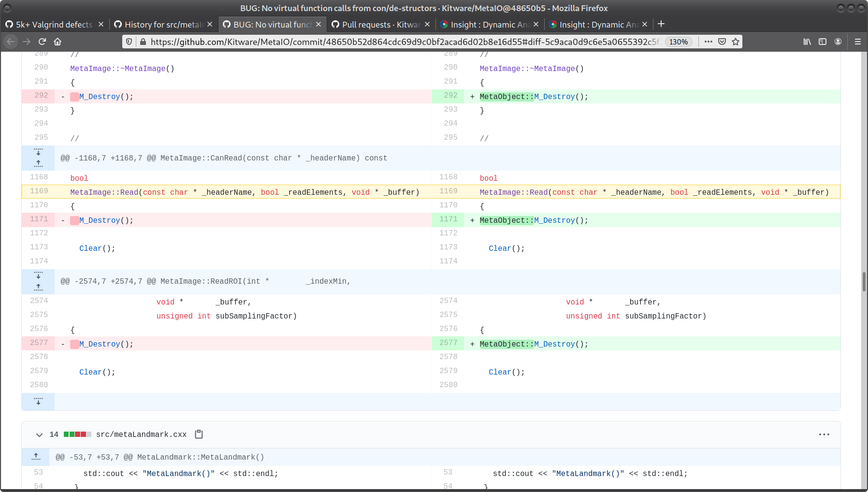
Task: Click the diffstat color blocks for metaLandmark.cxx
Action: pyautogui.click(x=77, y=434)
